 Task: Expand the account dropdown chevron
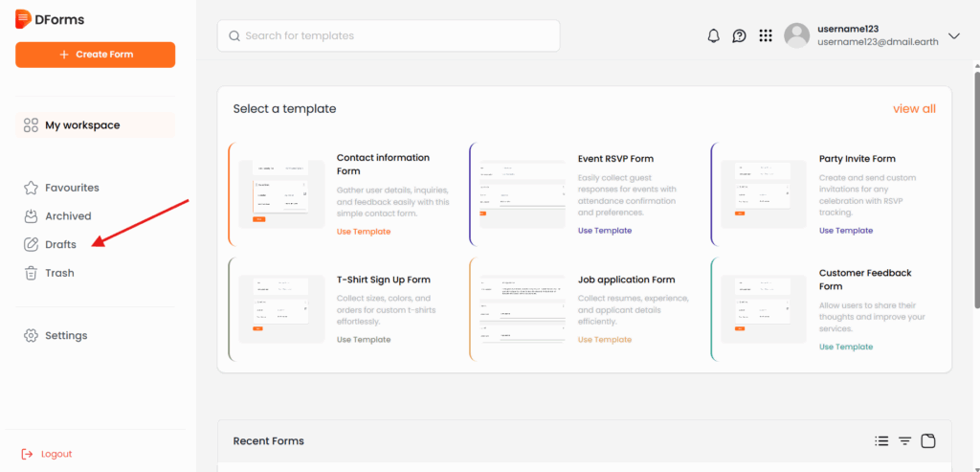point(953,36)
